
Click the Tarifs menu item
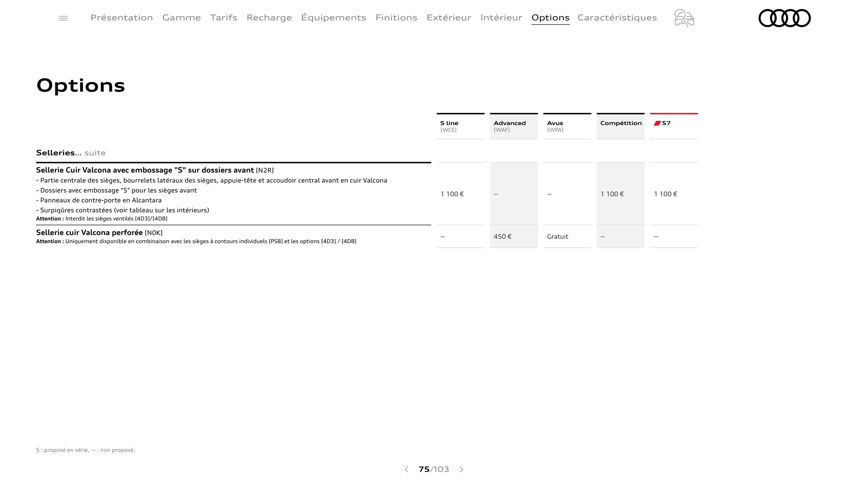223,17
